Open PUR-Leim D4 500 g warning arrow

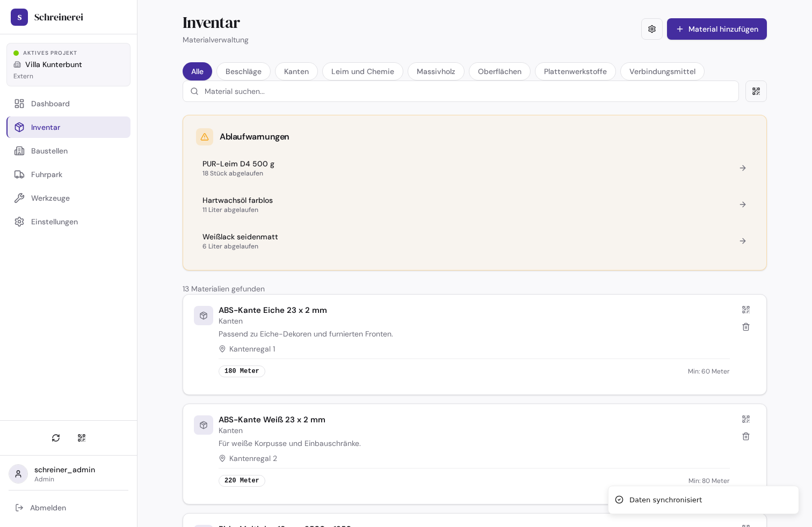click(x=743, y=168)
